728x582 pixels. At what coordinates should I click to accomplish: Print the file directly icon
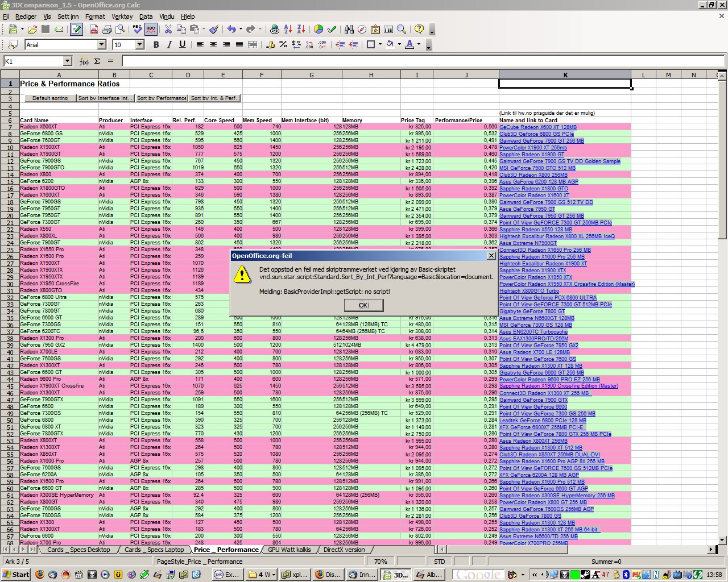click(107, 29)
